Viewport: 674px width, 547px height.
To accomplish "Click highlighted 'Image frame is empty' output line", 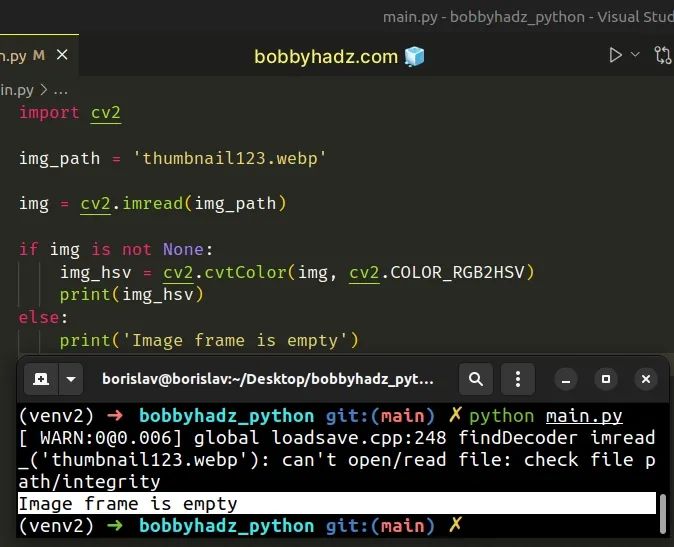I will tap(337, 503).
